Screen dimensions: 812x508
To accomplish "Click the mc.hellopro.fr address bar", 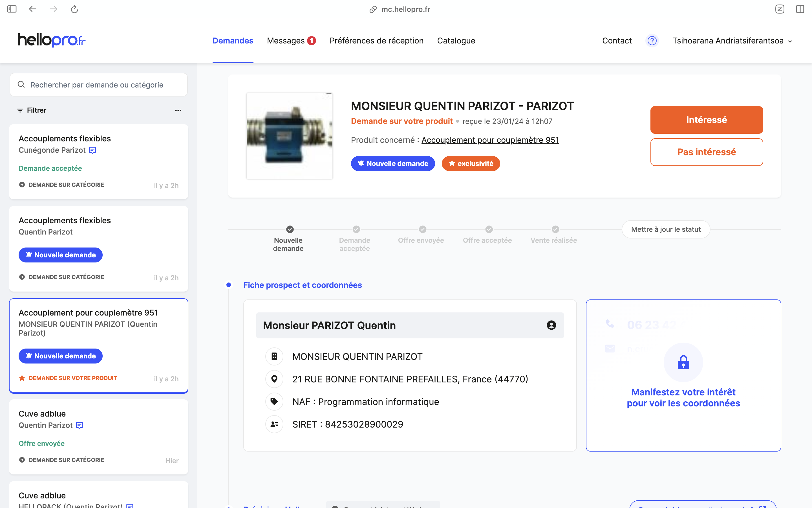I will 400,9.
